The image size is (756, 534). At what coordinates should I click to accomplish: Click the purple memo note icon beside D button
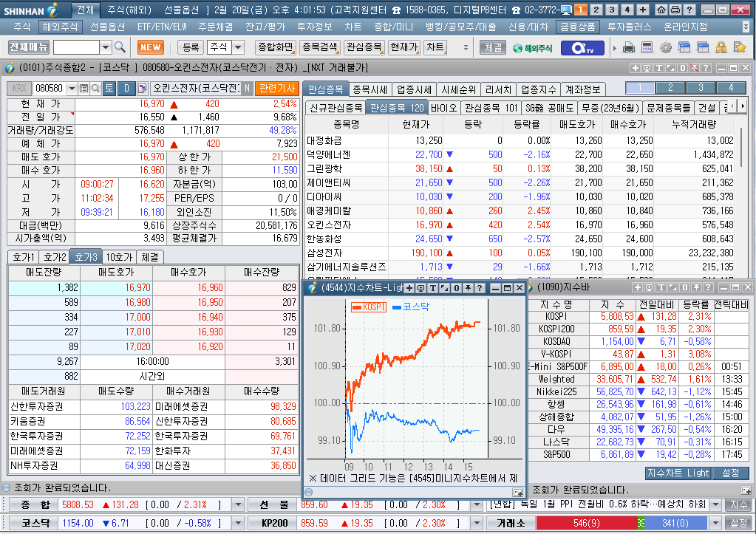tap(142, 88)
